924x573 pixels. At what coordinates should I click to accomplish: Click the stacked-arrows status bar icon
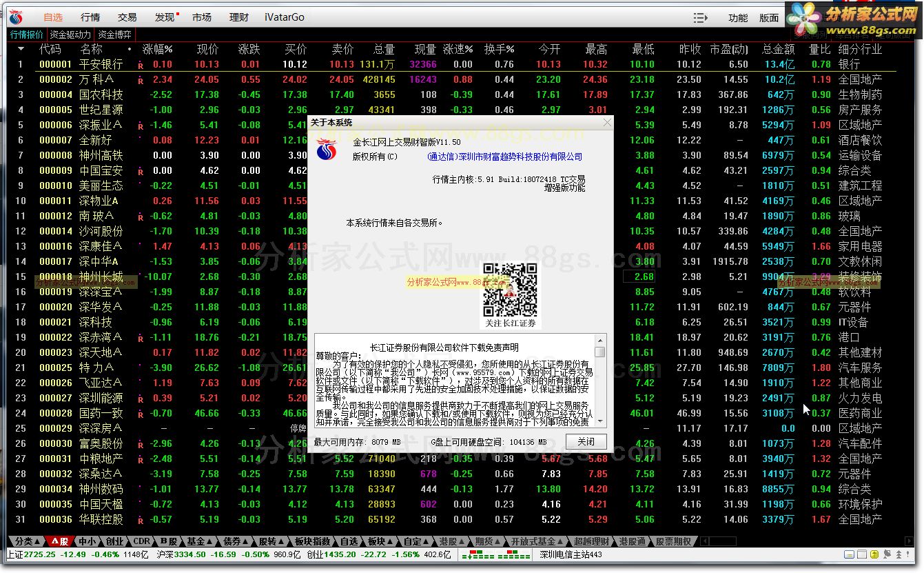(899, 554)
